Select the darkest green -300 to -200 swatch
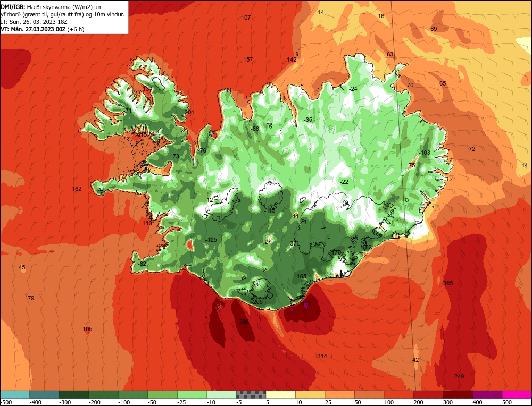532x406 pixels. coord(74,394)
